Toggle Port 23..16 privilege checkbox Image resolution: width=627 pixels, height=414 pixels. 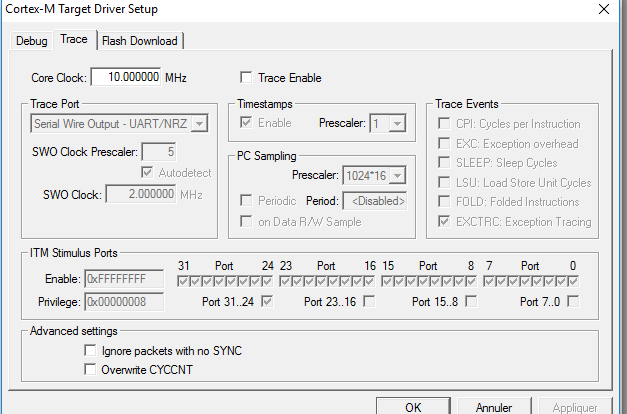tap(369, 301)
